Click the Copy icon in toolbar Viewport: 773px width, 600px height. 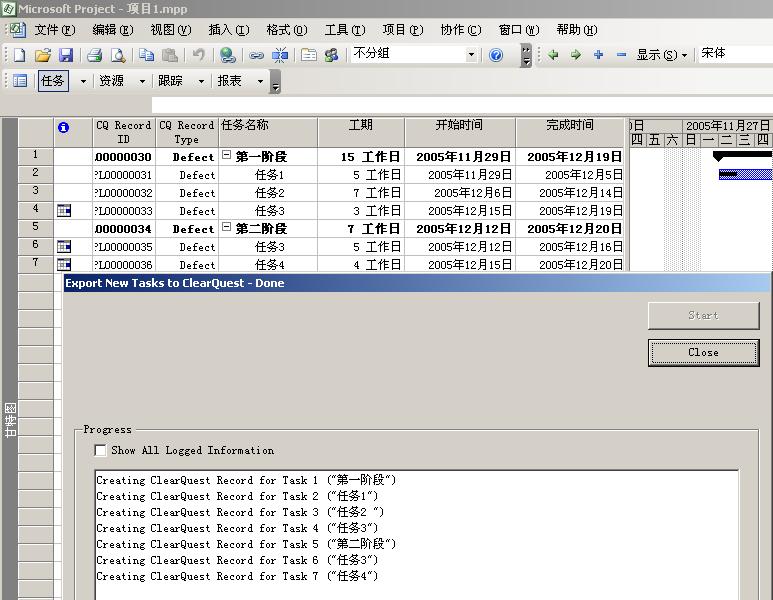point(146,54)
